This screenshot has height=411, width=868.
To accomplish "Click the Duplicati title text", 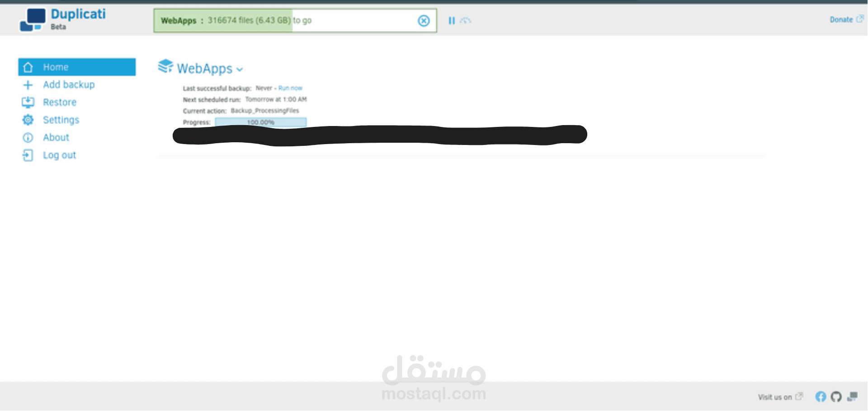I will 78,14.
